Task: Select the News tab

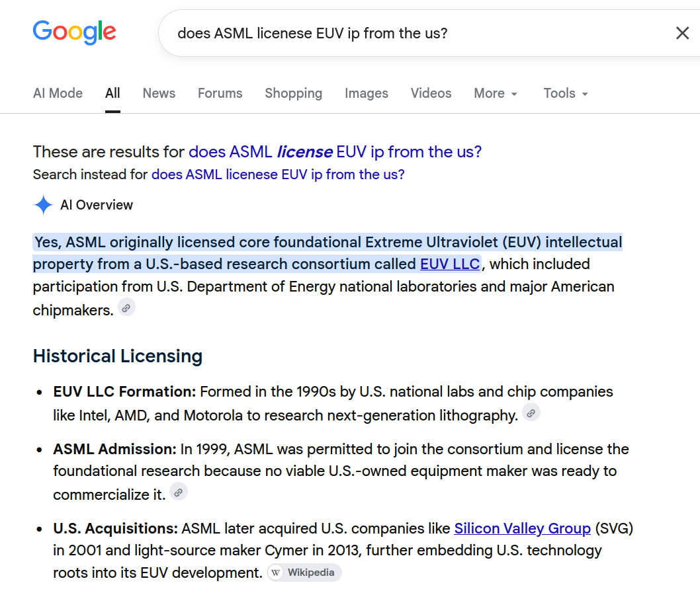Action: coord(159,93)
